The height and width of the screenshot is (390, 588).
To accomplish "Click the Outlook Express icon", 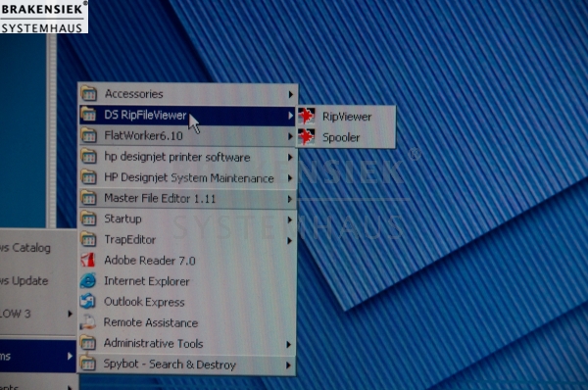I will click(88, 302).
